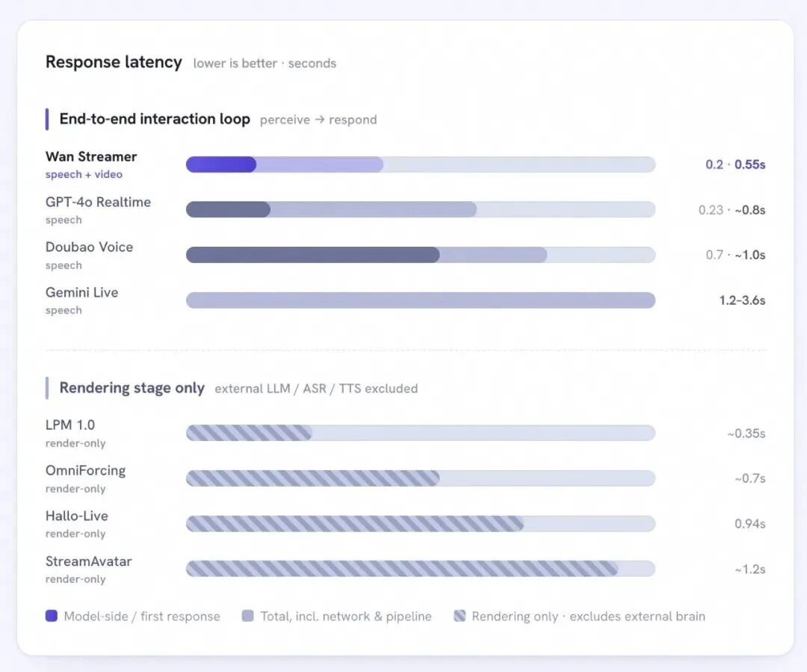Click the StreamAvatar striped bar
This screenshot has height=672, width=807.
[x=402, y=569]
